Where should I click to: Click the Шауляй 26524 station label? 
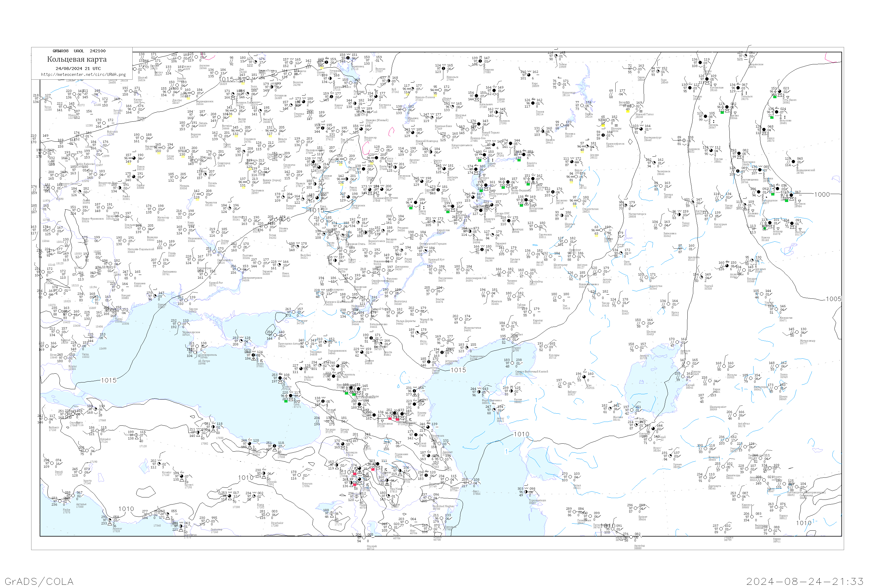[142, 79]
